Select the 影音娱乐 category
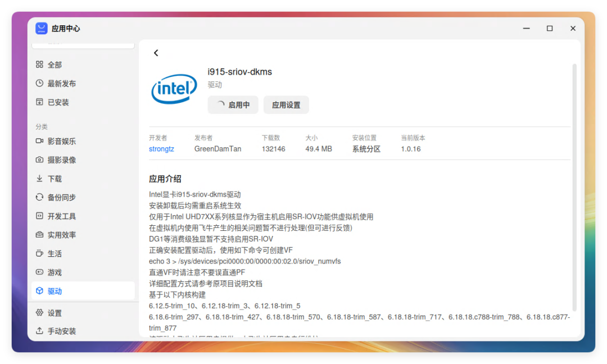607x364 pixels. [x=83, y=141]
